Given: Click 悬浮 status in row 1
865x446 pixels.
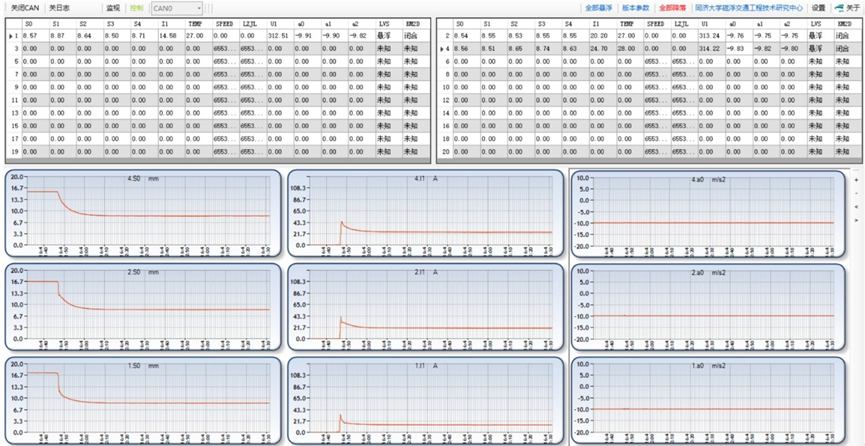Looking at the screenshot, I should pos(389,36).
